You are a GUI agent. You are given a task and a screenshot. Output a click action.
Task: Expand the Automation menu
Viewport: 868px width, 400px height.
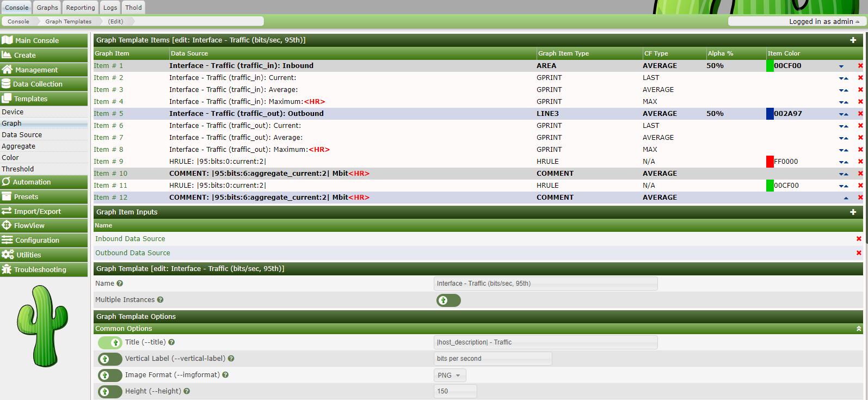44,182
